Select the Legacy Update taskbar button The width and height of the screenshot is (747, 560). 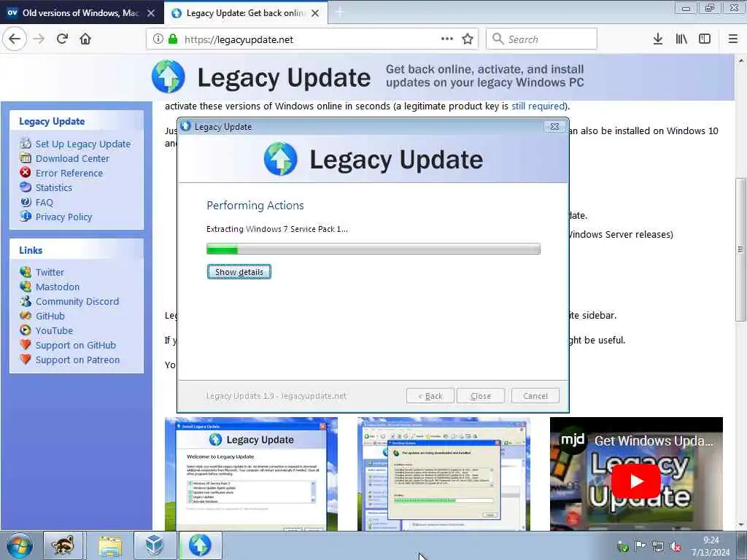pyautogui.click(x=200, y=545)
